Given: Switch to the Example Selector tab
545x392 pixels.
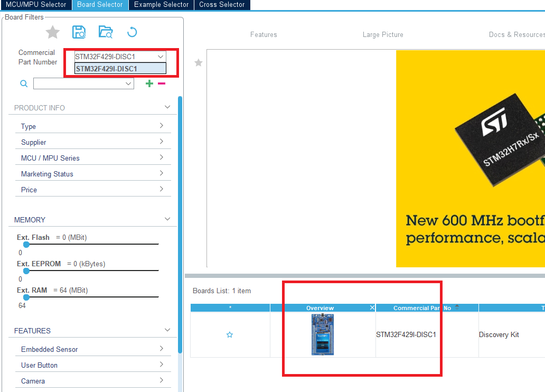Looking at the screenshot, I should pyautogui.click(x=161, y=5).
